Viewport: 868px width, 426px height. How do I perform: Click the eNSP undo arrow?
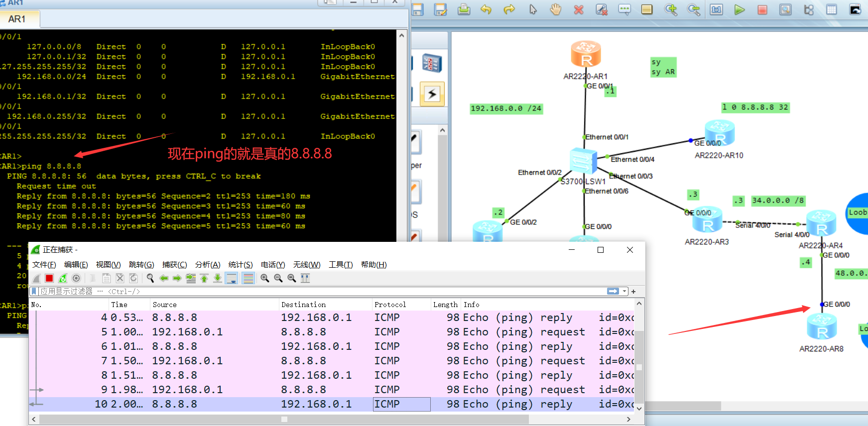pyautogui.click(x=486, y=9)
